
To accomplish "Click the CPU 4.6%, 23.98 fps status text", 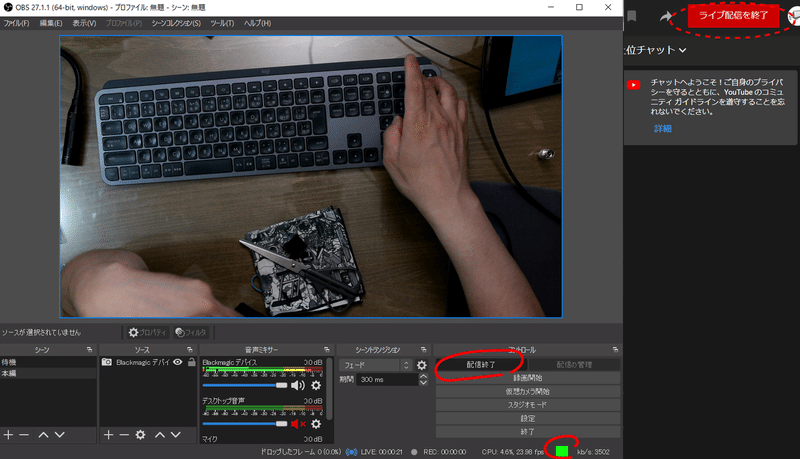I will [x=512, y=452].
